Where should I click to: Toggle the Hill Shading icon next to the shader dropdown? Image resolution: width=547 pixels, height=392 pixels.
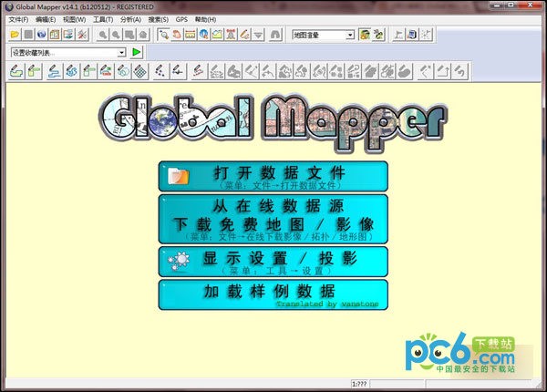(x=365, y=35)
